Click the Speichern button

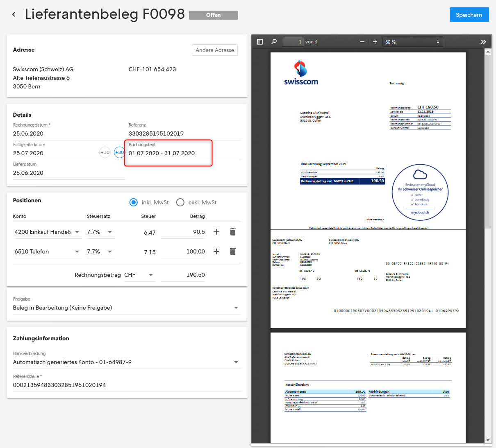pos(469,15)
